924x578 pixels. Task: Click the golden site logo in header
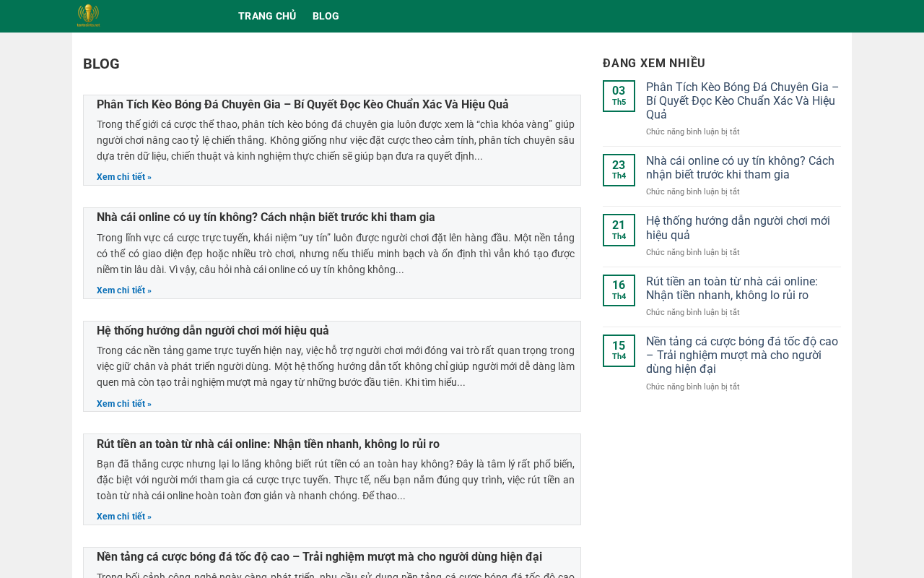pyautogui.click(x=88, y=16)
